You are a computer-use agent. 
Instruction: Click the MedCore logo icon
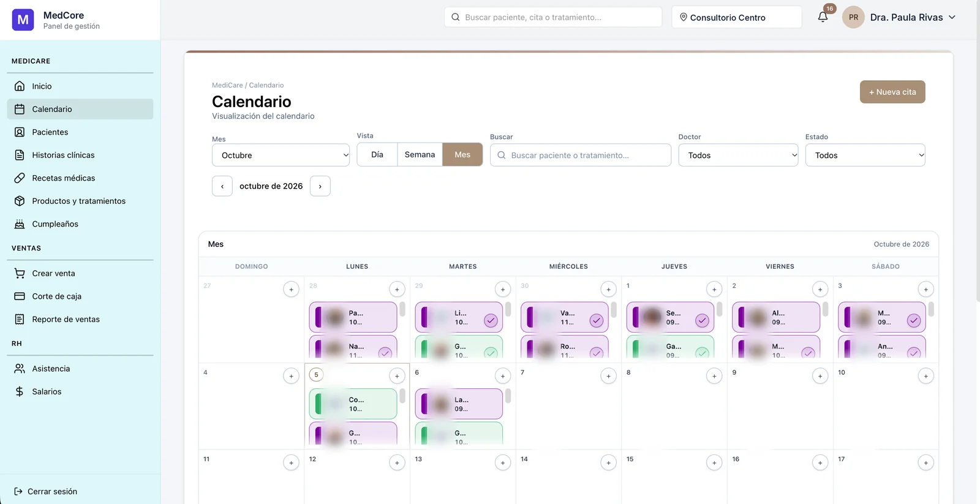(23, 20)
